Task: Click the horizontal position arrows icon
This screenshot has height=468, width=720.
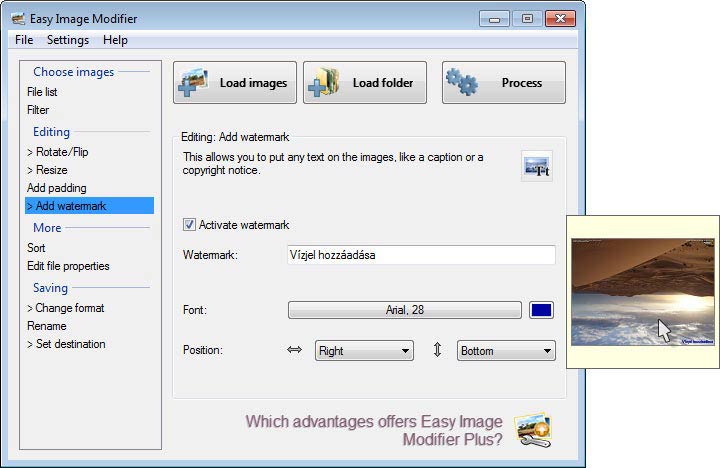Action: click(x=294, y=351)
